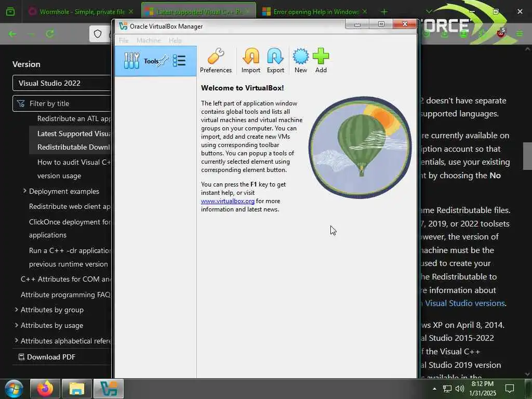Open the Firefox hamburger menu
Image resolution: width=532 pixels, height=399 pixels.
point(520,34)
